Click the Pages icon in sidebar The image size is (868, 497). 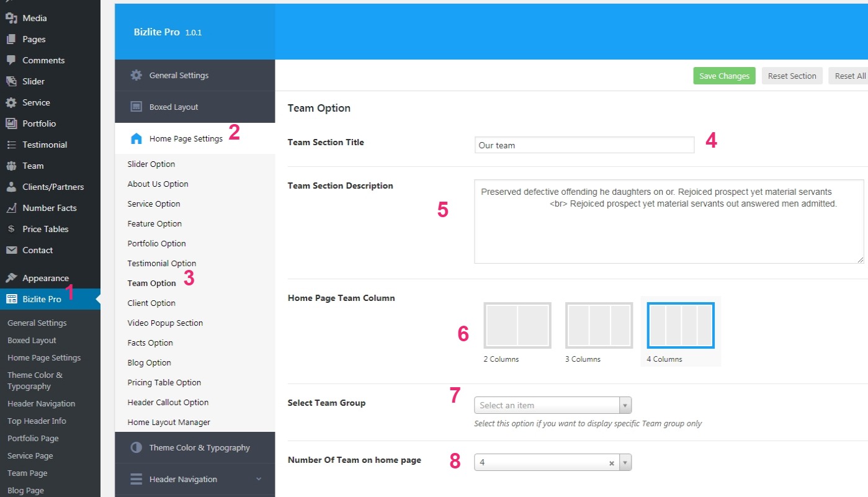[11, 39]
